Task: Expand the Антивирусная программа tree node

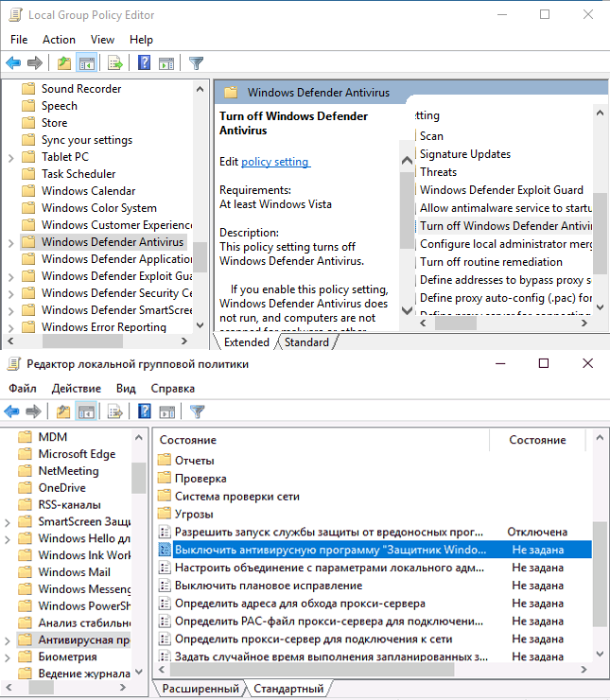Action: [x=8, y=640]
